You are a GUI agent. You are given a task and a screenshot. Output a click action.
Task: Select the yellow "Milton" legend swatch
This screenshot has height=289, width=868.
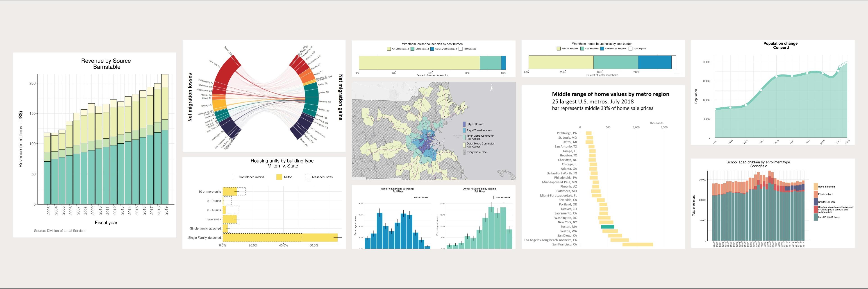point(279,177)
